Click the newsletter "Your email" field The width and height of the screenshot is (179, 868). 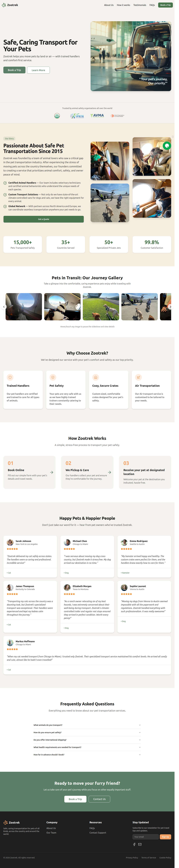point(145,837)
